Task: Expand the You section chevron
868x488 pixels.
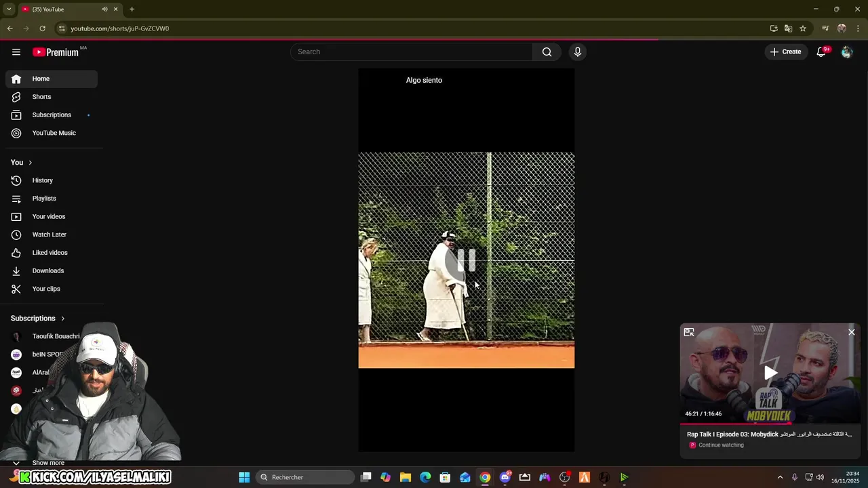Action: pyautogui.click(x=30, y=163)
